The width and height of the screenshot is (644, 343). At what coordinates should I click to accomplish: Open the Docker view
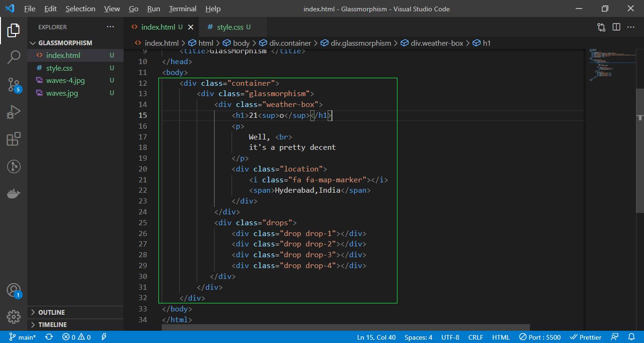[14, 193]
